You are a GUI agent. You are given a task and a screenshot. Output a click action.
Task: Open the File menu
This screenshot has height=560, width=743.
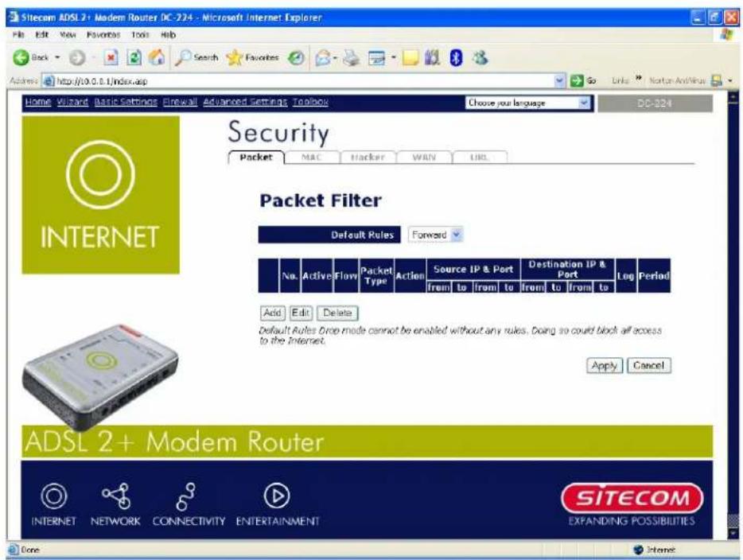coord(18,34)
